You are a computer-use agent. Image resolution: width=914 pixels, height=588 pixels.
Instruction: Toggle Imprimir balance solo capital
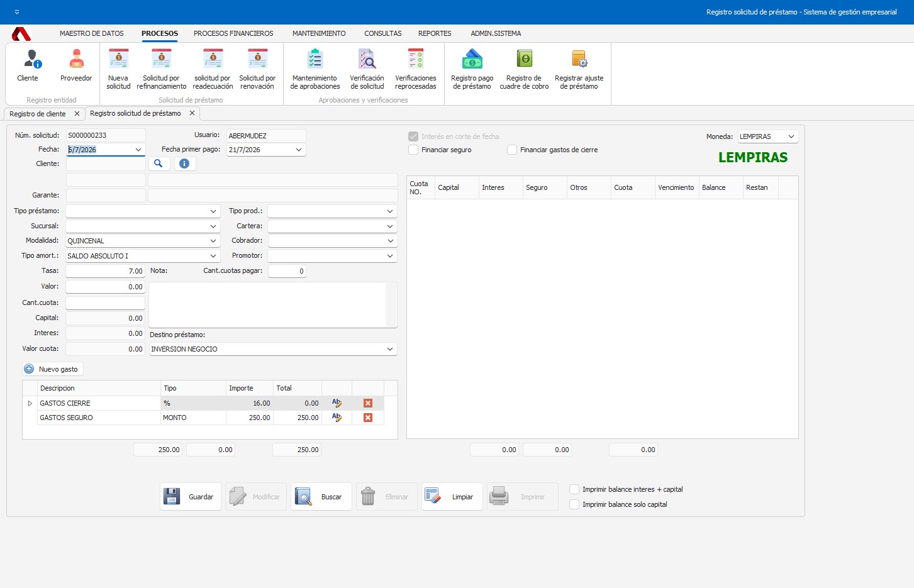click(x=574, y=504)
